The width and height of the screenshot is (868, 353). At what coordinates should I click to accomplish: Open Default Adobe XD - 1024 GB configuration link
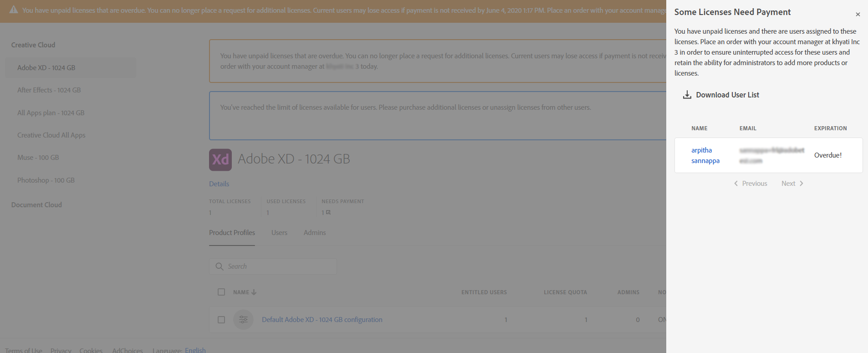coord(322,320)
